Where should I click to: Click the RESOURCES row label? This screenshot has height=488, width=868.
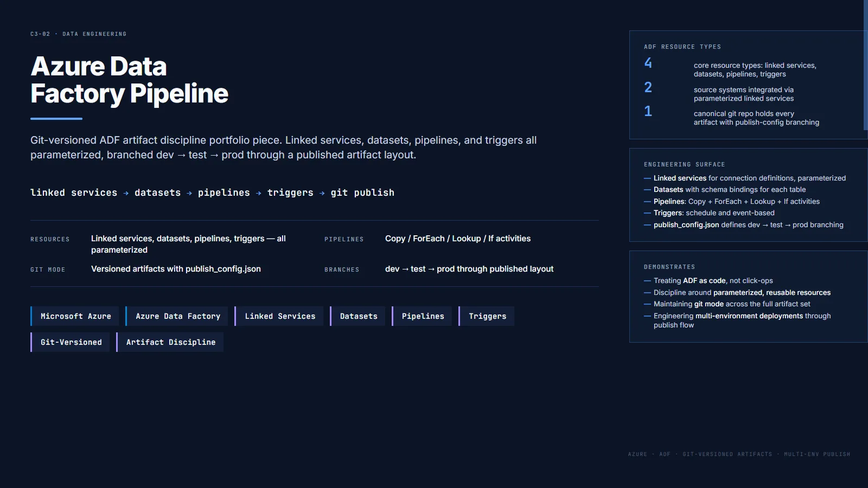point(50,239)
